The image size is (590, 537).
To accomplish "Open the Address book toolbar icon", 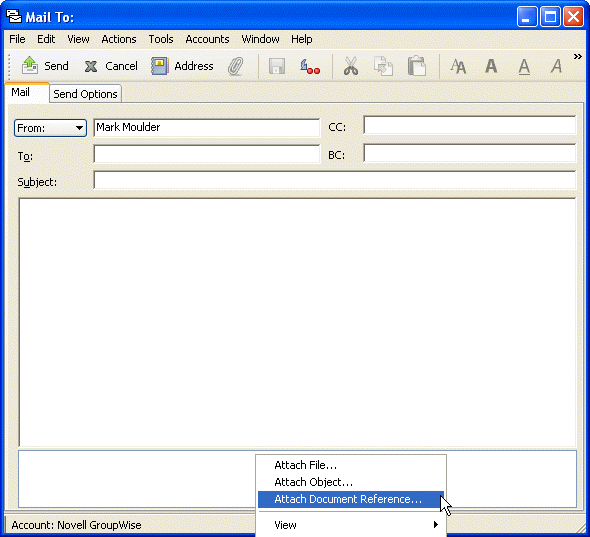I will 160,66.
